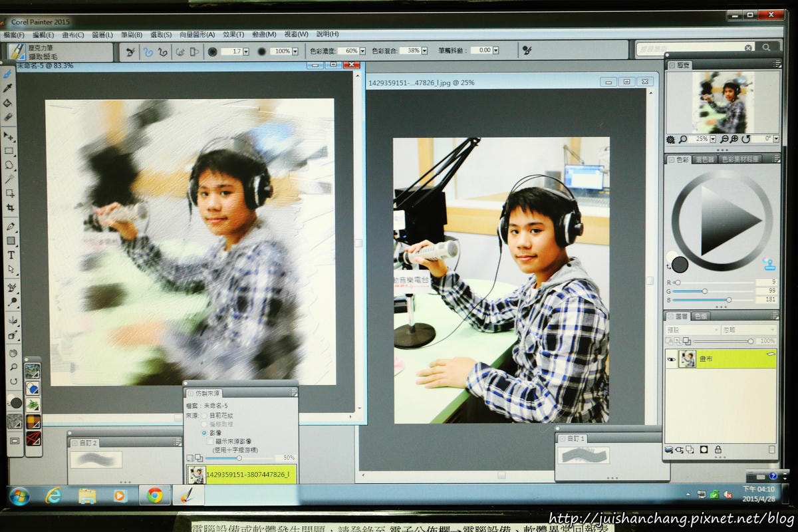Viewport: 798px width, 532px height.
Task: Choose the Crop tool in the toolbox
Action: [10, 207]
